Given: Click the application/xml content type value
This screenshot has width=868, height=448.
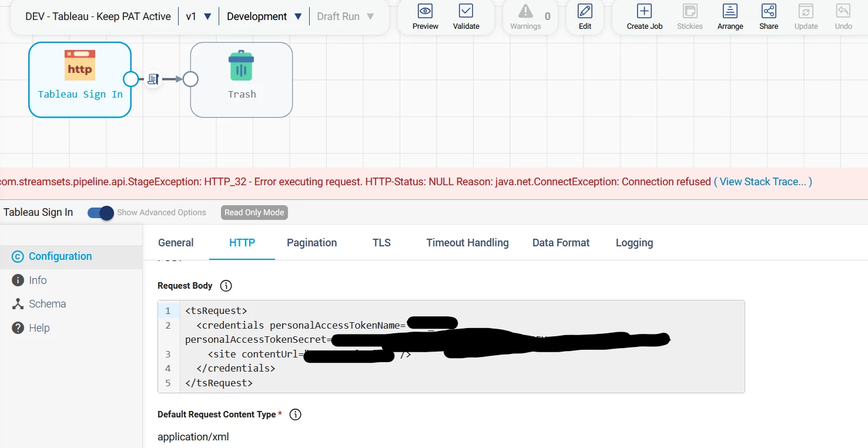Looking at the screenshot, I should pos(193,437).
